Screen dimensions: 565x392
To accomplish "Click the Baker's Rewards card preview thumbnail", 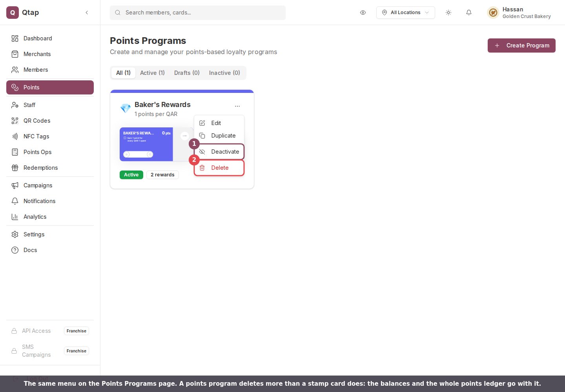I will tap(156, 144).
